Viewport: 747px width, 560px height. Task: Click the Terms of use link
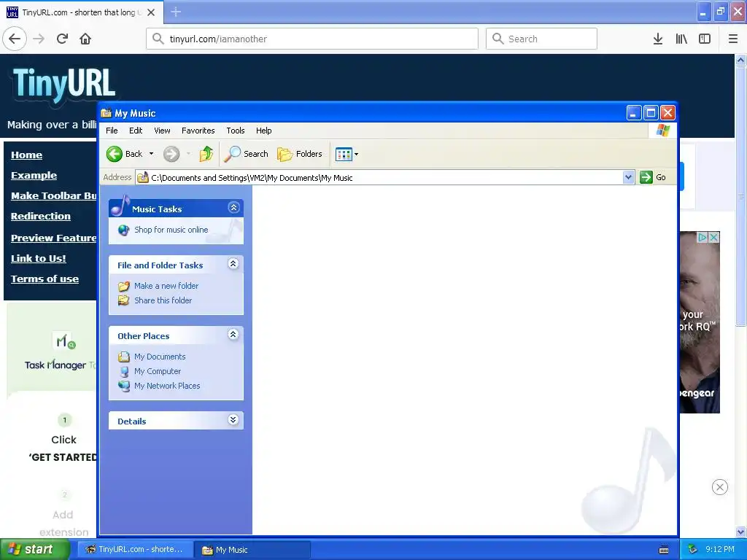pos(44,279)
